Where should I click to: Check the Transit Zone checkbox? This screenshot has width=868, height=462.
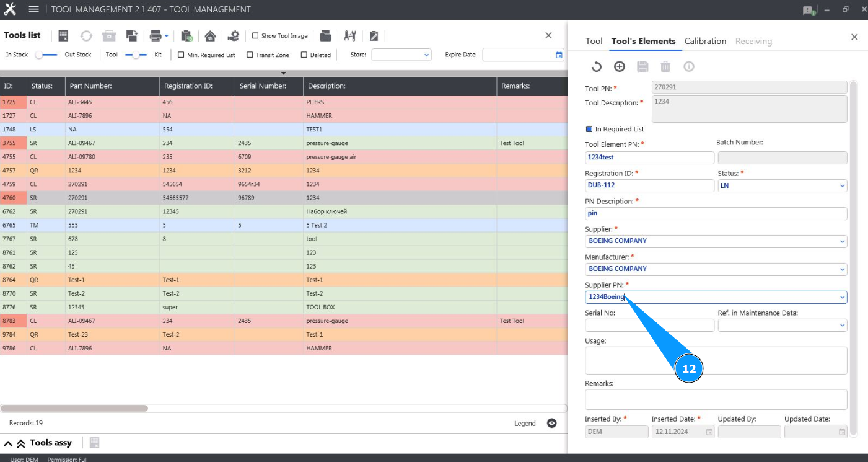250,55
